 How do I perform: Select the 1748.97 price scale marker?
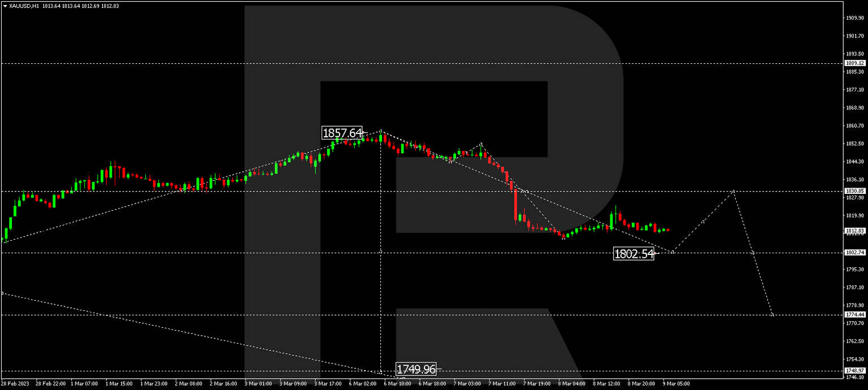tap(854, 370)
